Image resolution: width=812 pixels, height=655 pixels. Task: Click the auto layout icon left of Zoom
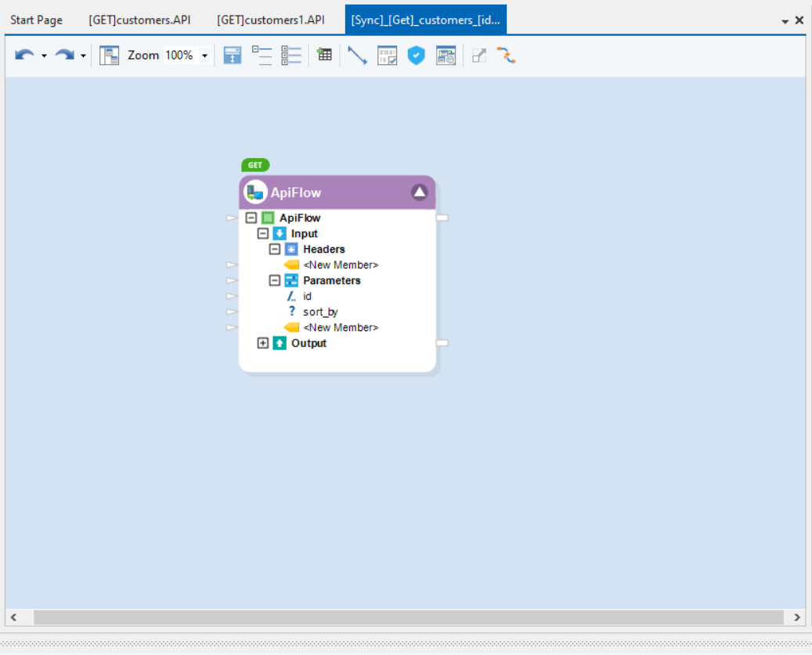(110, 56)
